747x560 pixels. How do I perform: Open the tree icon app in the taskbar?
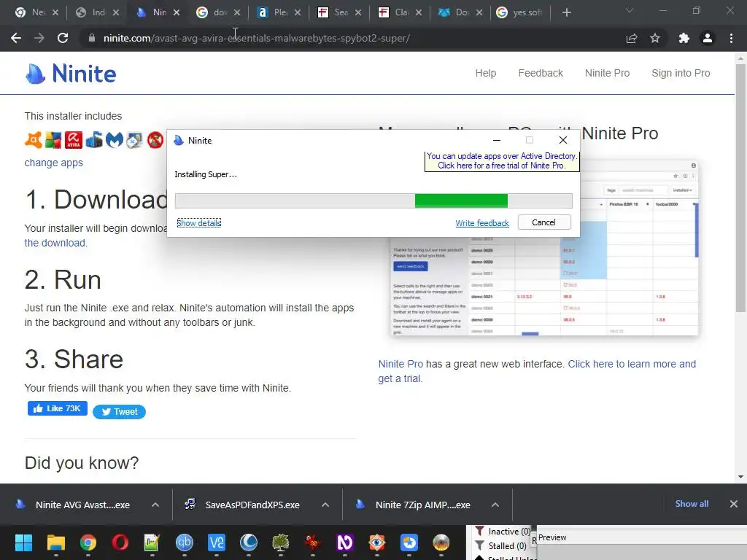point(281,542)
